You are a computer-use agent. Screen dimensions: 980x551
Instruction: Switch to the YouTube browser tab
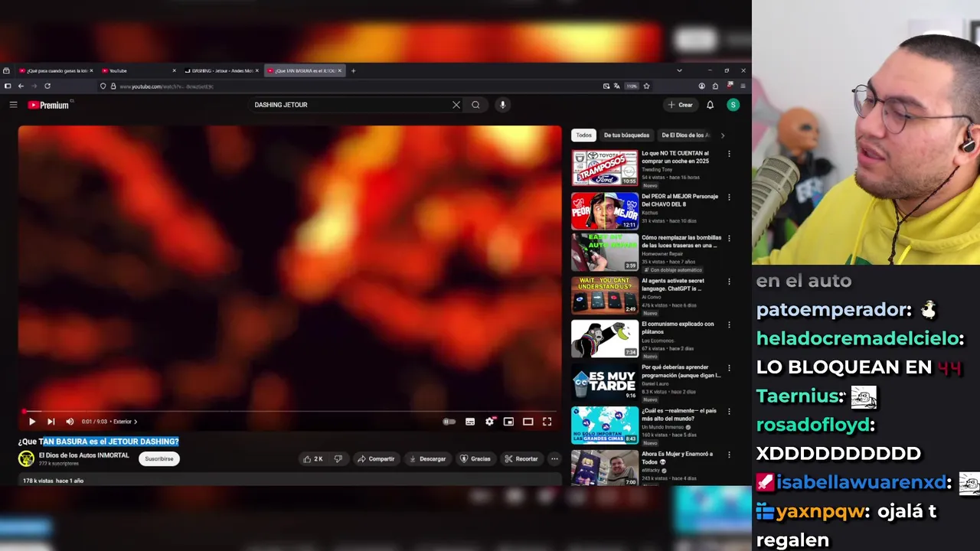coord(138,70)
